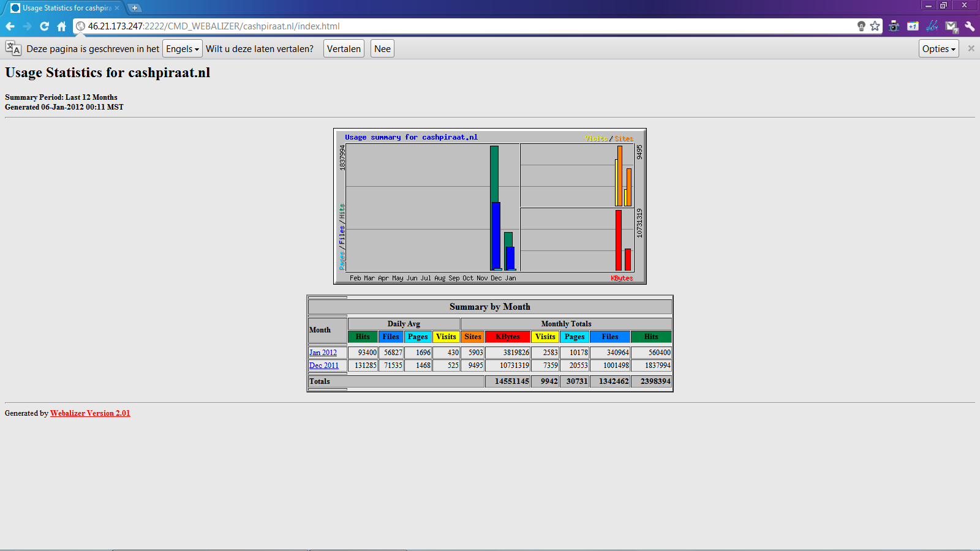This screenshot has width=980, height=551.
Task: Click the red KBytes column header
Action: [508, 337]
